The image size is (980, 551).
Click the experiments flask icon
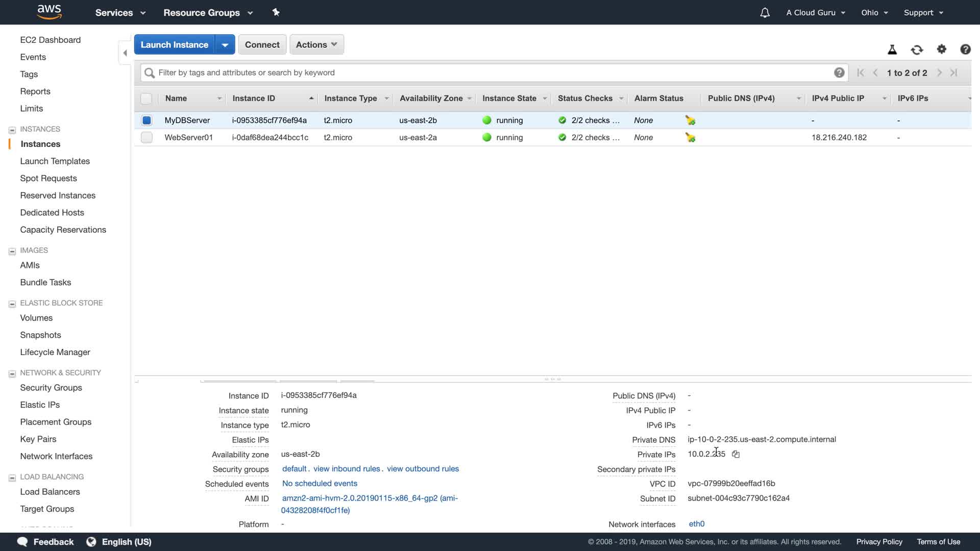click(x=892, y=49)
